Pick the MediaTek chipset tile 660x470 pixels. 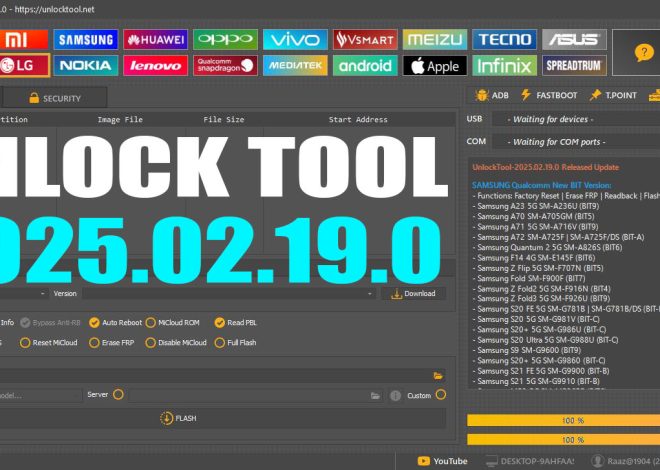coord(295,65)
